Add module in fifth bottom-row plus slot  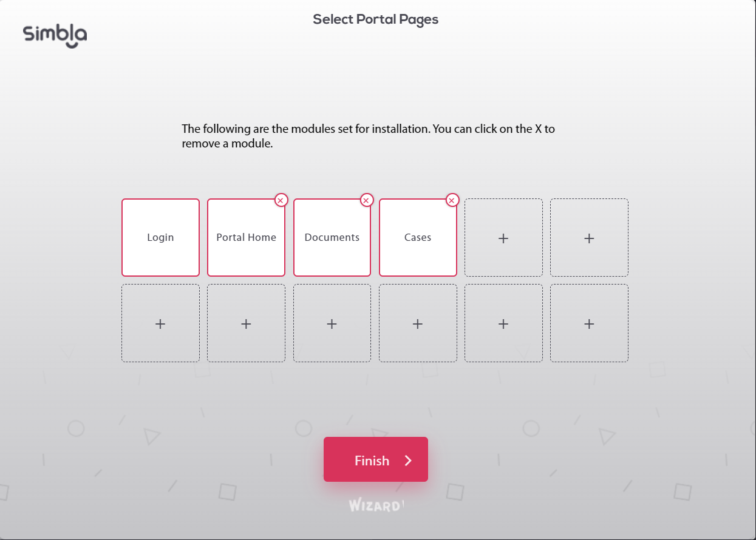503,323
